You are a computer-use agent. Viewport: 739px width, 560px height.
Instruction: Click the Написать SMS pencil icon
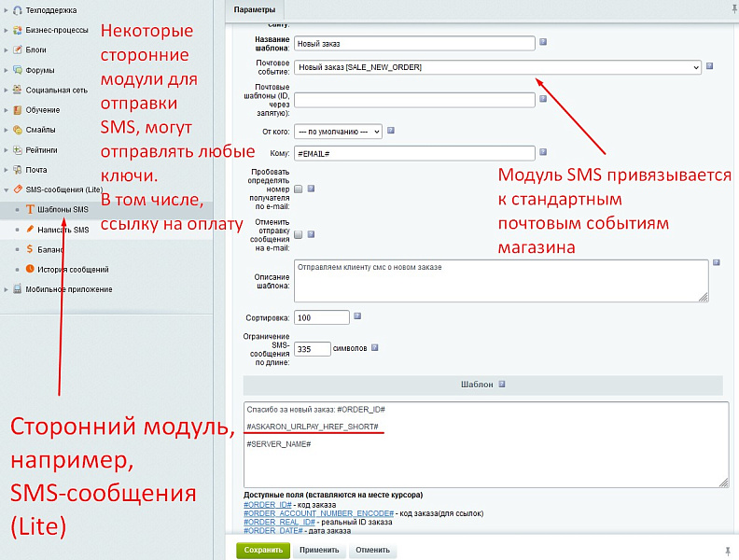click(30, 230)
